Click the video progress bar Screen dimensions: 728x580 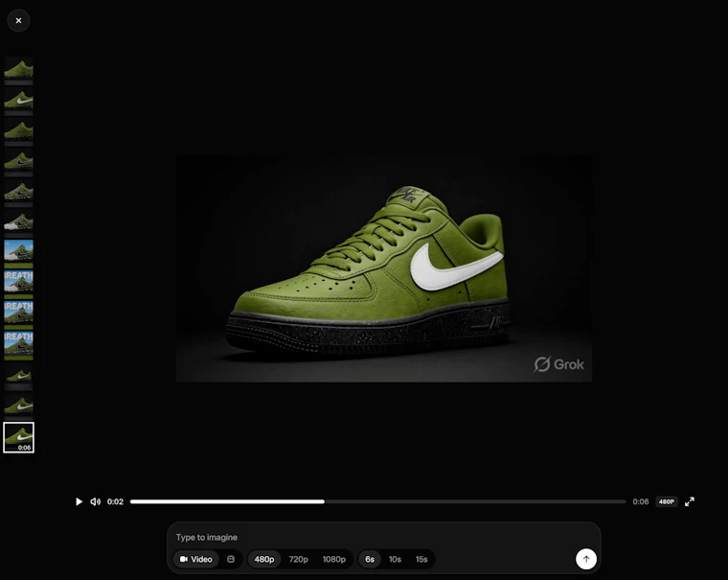pyautogui.click(x=378, y=501)
